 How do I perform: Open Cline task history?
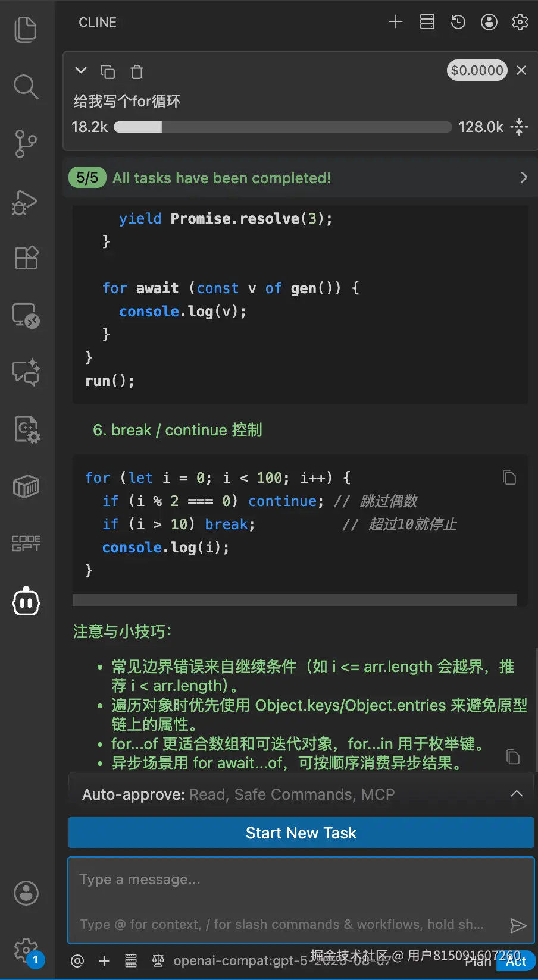tap(458, 22)
